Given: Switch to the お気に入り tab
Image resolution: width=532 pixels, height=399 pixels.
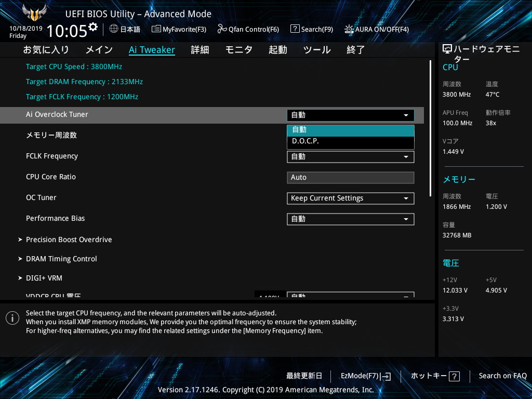Looking at the screenshot, I should point(46,50).
